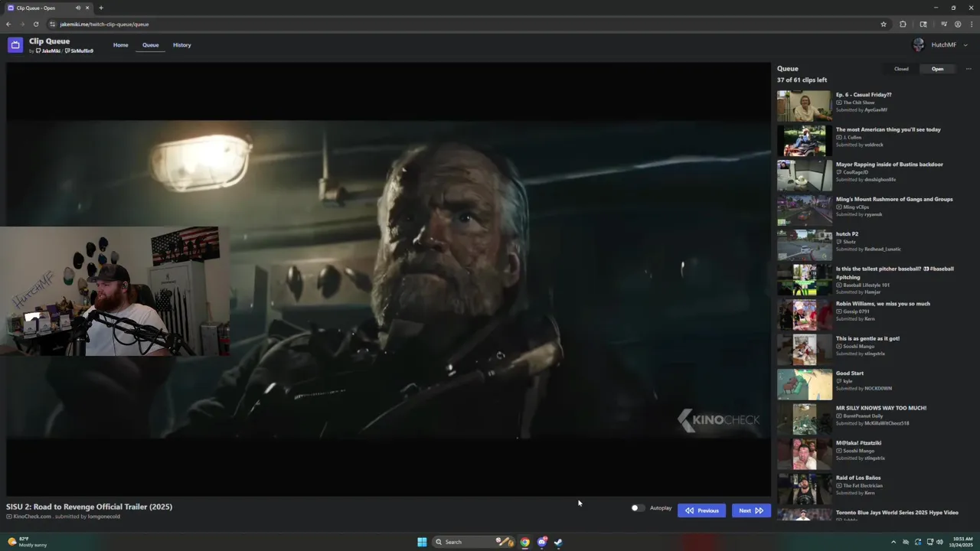Toggle the Autoplay switch

[x=637, y=508]
